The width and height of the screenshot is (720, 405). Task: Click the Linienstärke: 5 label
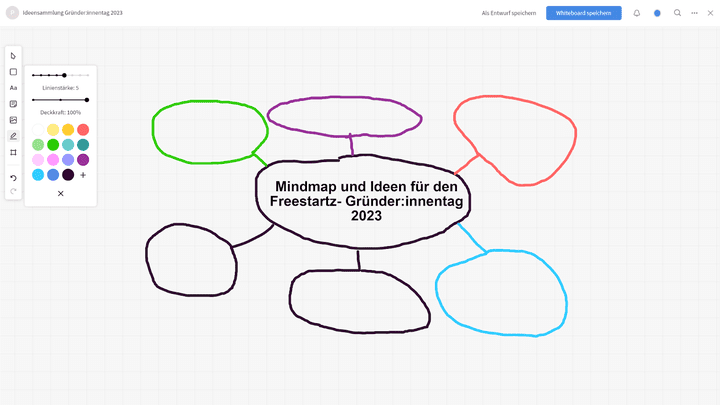coord(61,88)
